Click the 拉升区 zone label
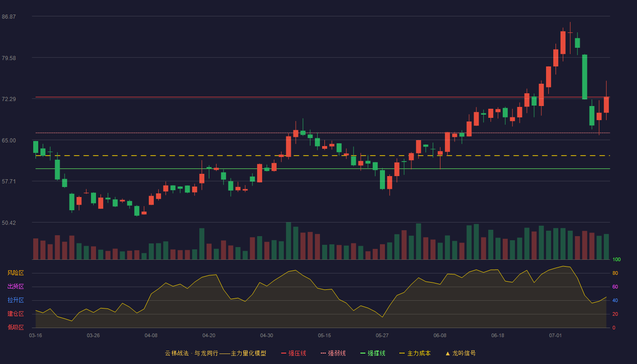 point(15,300)
